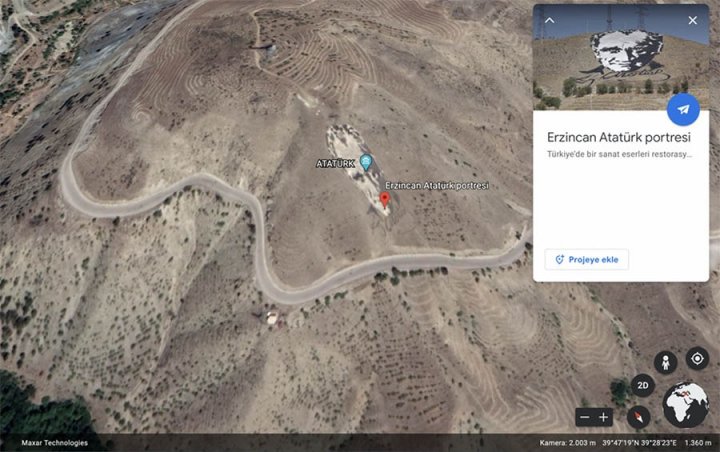The width and height of the screenshot is (720, 452).
Task: Click the Kamera altitude readout
Action: click(568, 443)
